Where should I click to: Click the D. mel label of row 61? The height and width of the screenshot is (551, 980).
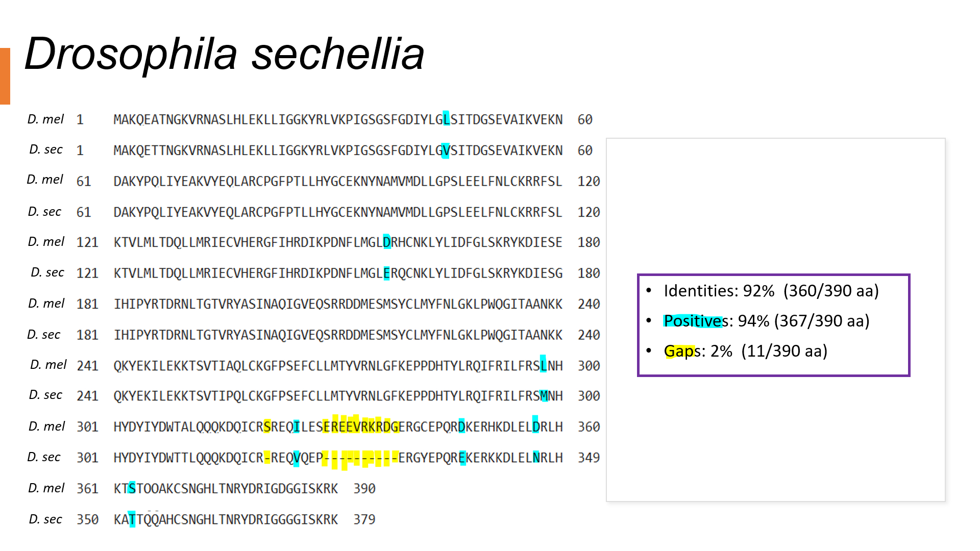[x=45, y=180]
